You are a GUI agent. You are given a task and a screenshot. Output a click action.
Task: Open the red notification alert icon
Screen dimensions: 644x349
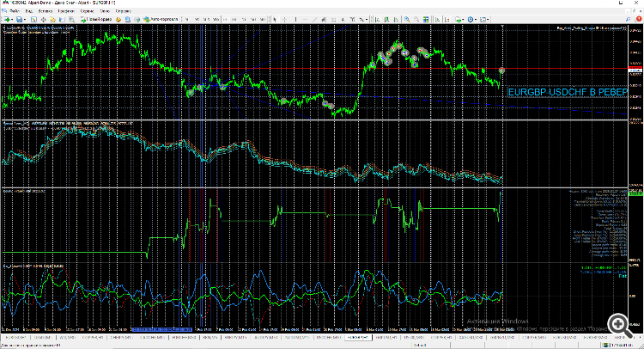pyautogui.click(x=639, y=19)
